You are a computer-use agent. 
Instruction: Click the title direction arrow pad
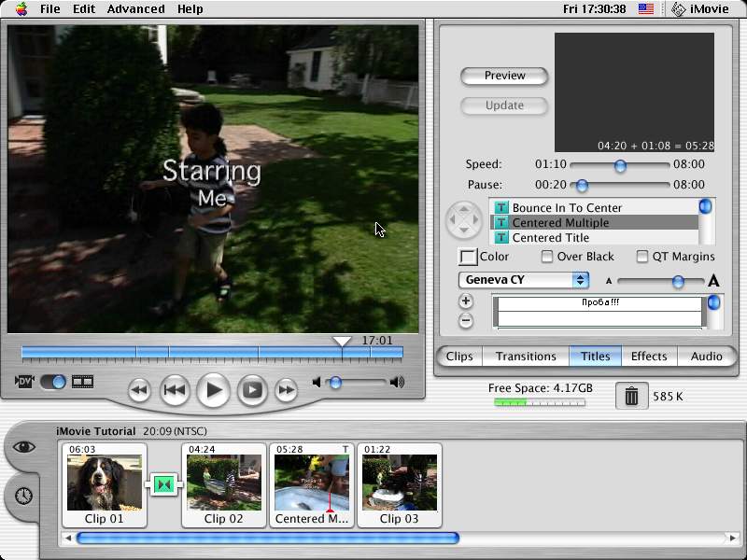[463, 219]
